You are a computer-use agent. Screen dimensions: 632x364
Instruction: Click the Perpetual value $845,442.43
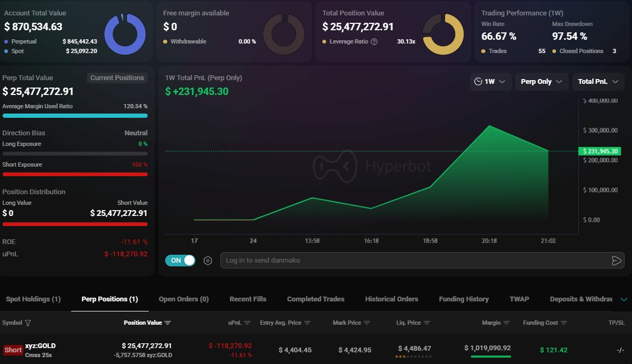point(80,41)
